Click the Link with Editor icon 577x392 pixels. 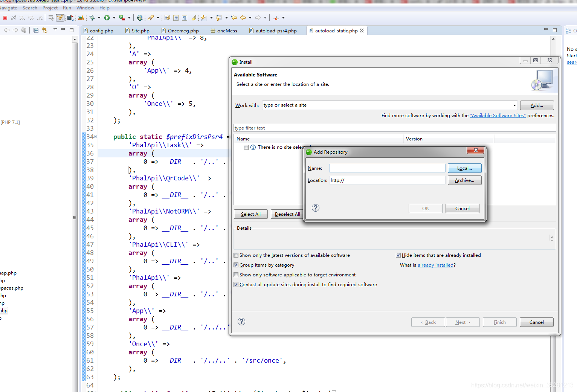pyautogui.click(x=44, y=30)
